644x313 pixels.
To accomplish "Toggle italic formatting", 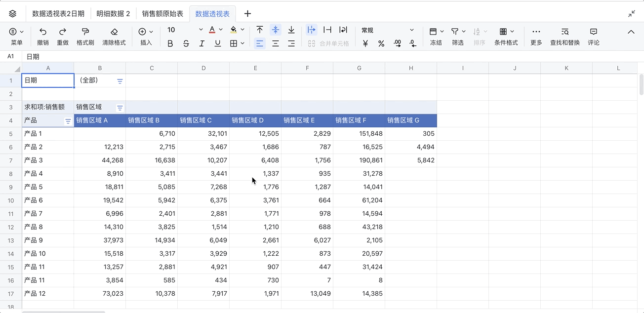I will [x=202, y=43].
